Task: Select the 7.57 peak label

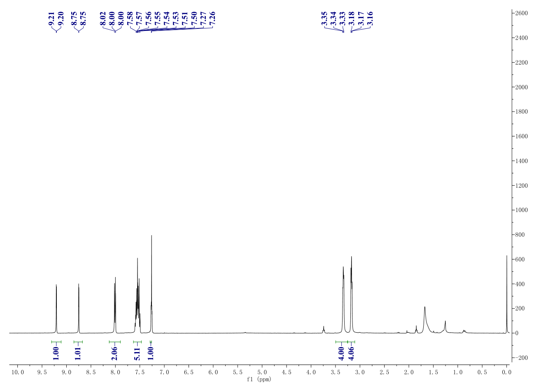Action: (x=139, y=19)
